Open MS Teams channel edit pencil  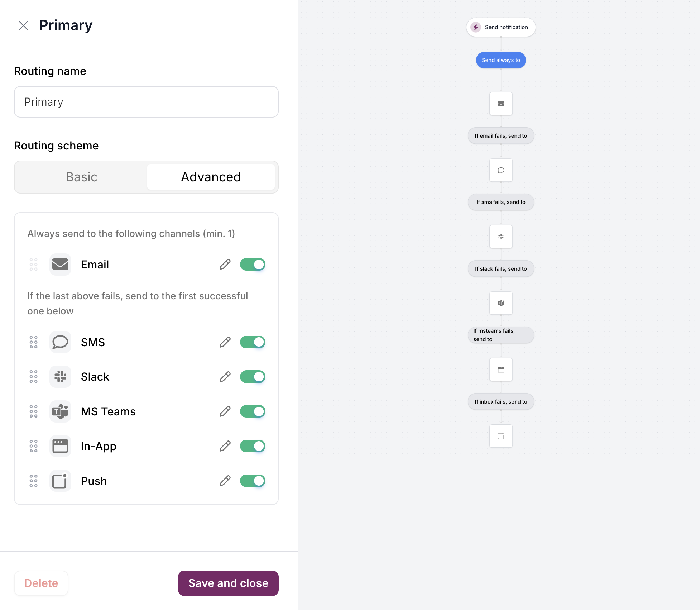pyautogui.click(x=225, y=411)
